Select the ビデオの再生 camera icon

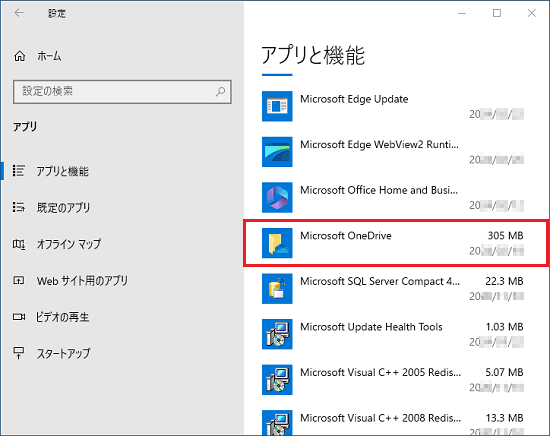(x=19, y=317)
